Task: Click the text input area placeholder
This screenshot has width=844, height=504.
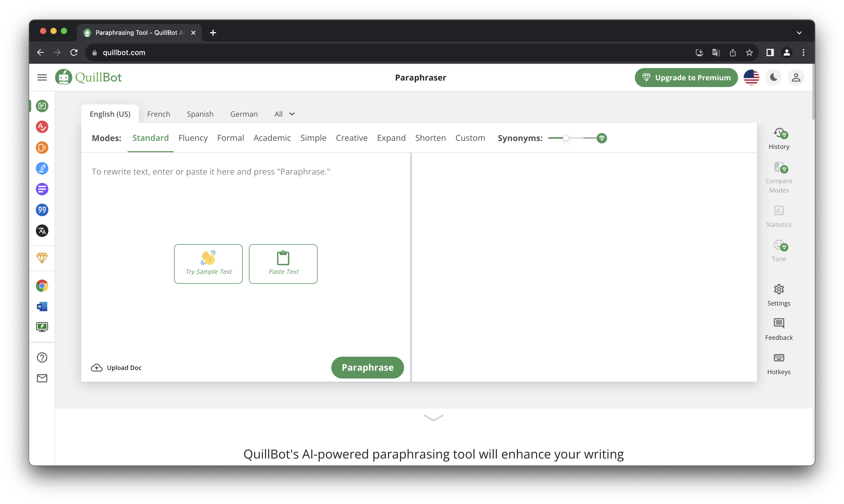Action: tap(210, 172)
